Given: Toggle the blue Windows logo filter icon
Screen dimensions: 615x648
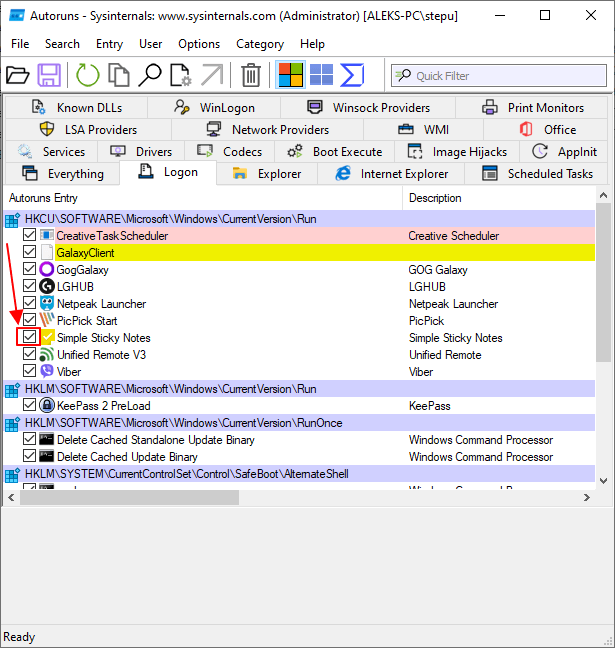Looking at the screenshot, I should point(322,75).
